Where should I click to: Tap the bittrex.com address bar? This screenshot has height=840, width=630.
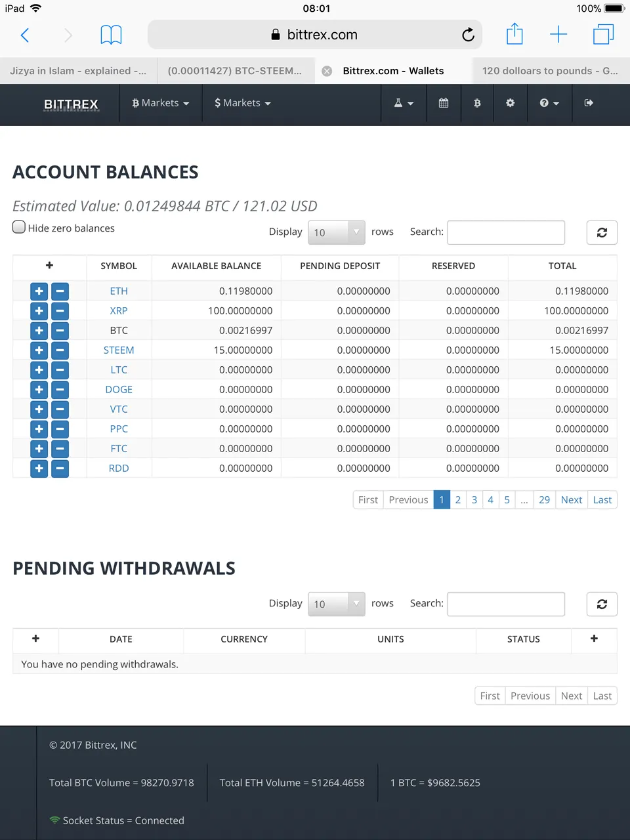coord(315,35)
